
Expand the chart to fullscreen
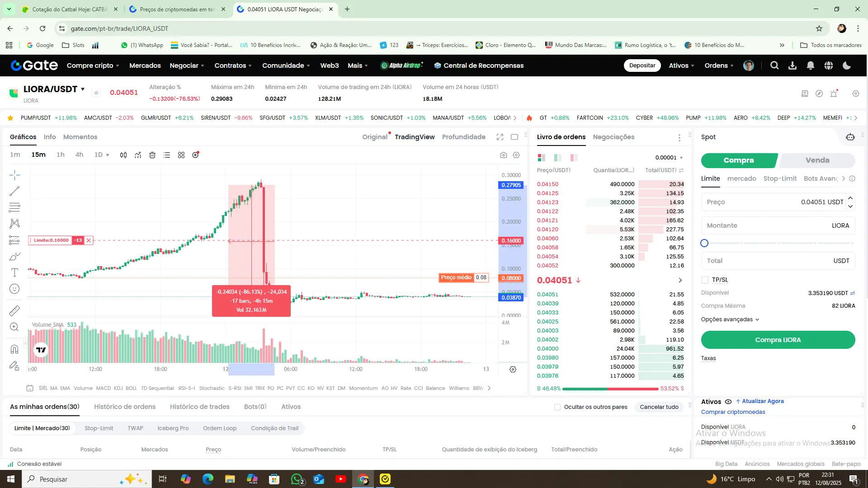coord(500,137)
